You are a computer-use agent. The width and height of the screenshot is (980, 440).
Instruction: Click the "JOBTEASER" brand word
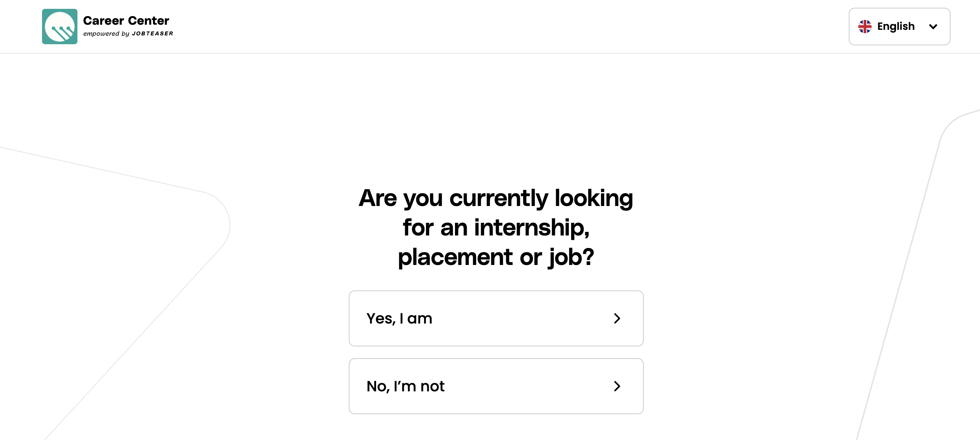(x=152, y=34)
